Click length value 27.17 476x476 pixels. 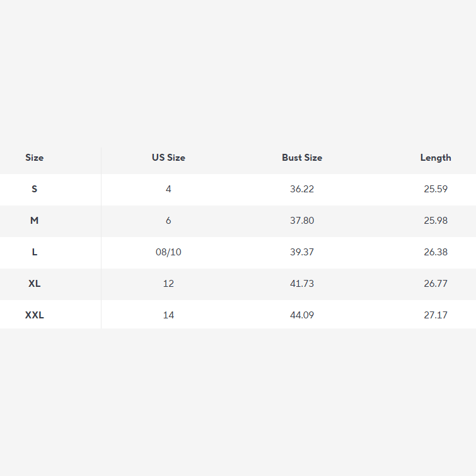tap(436, 315)
